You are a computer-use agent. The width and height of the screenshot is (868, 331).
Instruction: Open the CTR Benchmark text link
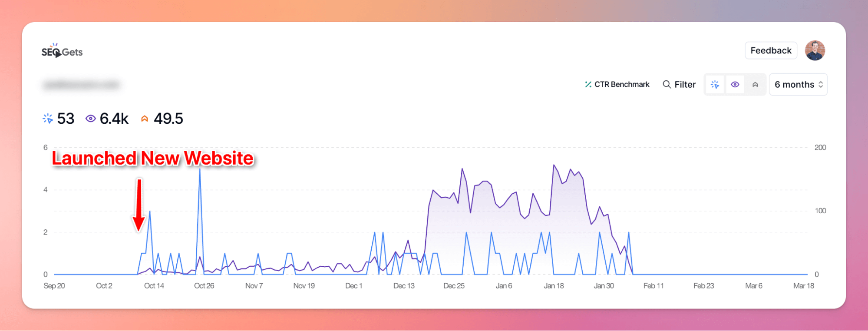coord(622,84)
